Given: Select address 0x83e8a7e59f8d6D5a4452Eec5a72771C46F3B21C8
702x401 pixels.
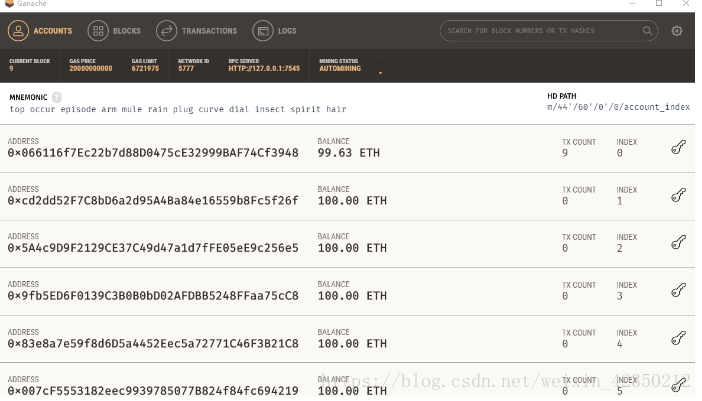Looking at the screenshot, I should pos(153,344).
